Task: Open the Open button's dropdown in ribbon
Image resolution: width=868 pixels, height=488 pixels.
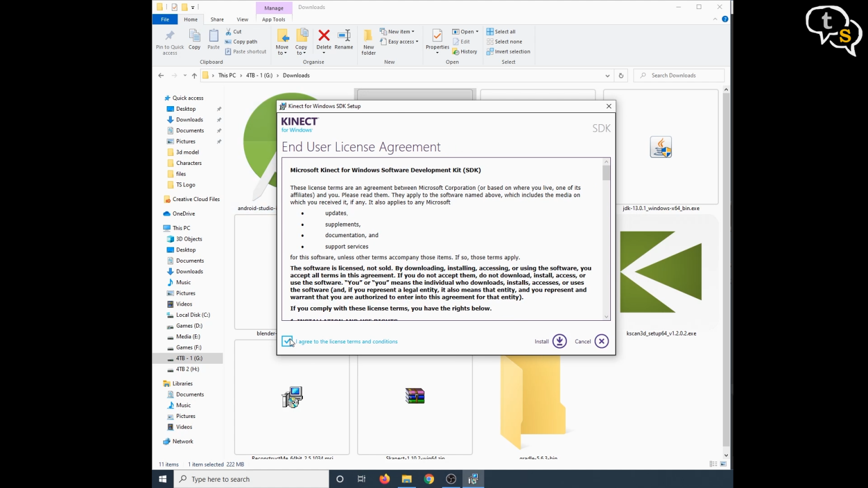Action: tap(477, 32)
